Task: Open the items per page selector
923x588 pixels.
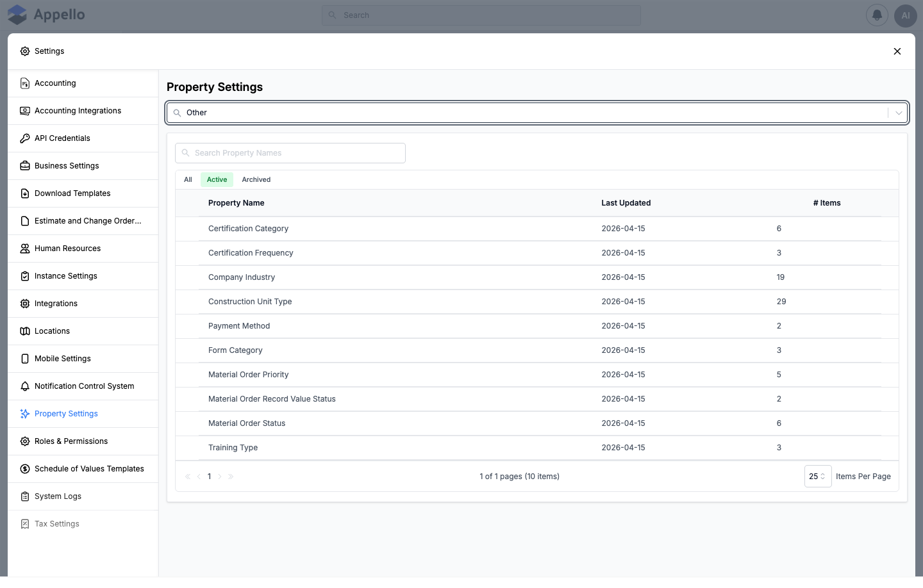Action: point(818,477)
